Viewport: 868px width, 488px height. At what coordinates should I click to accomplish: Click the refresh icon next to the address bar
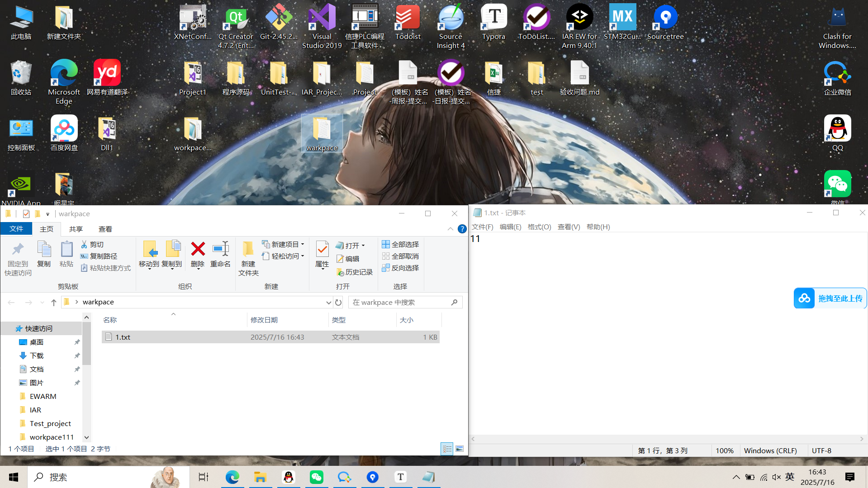(x=338, y=302)
